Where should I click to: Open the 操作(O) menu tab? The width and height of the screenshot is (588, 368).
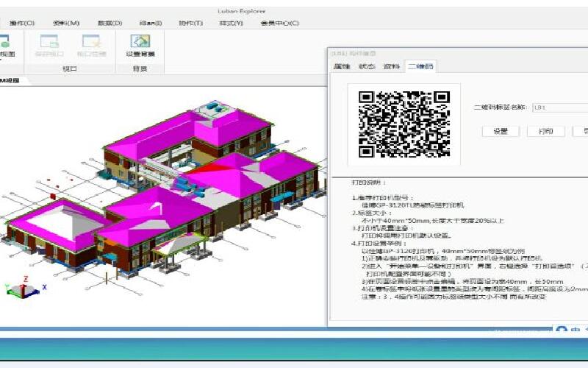click(22, 23)
